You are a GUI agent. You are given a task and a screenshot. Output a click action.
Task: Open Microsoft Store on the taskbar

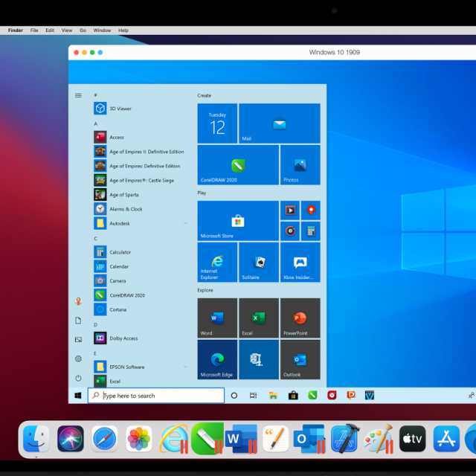click(293, 395)
